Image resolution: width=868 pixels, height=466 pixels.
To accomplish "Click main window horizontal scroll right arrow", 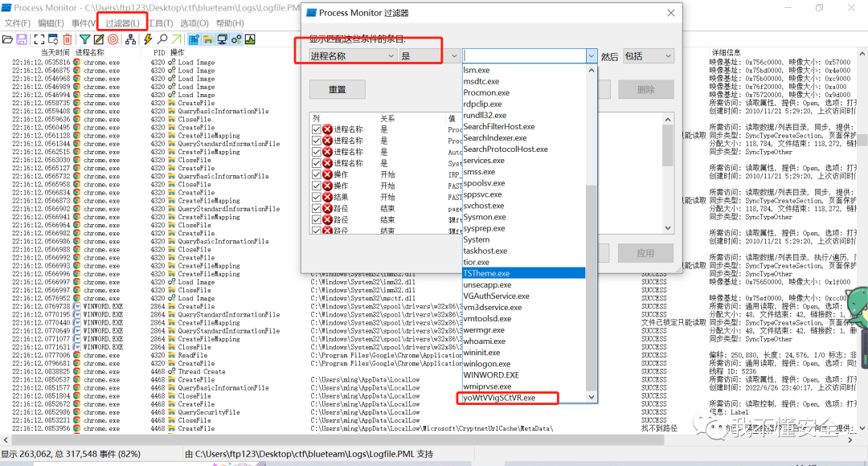I will click(850, 440).
